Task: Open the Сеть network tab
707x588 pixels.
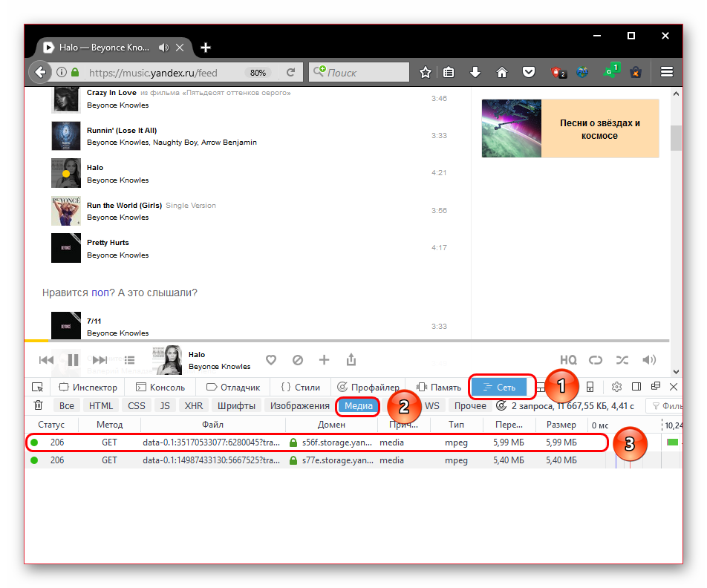Action: click(499, 388)
